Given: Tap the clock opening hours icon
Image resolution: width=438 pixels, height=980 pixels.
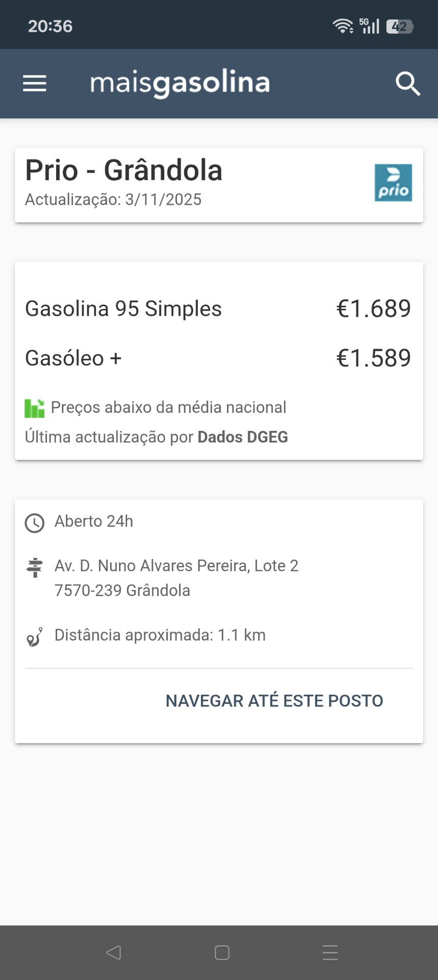Looking at the screenshot, I should [x=35, y=523].
